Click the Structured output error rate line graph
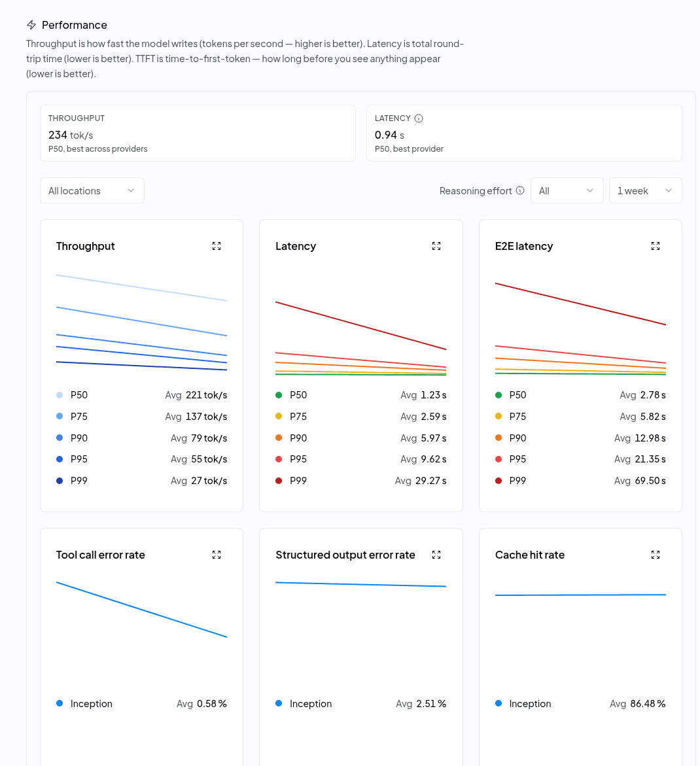The height and width of the screenshot is (766, 700). point(361,584)
